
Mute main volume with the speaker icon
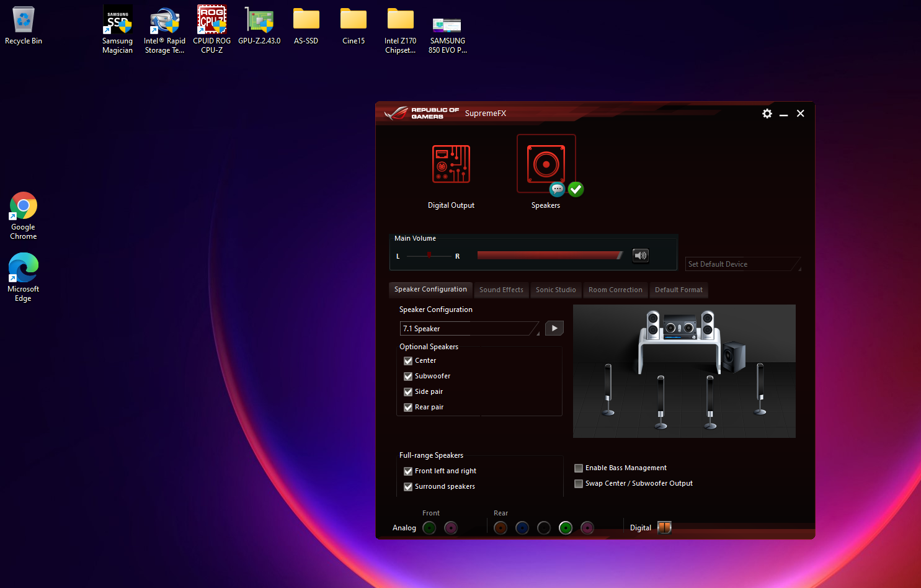[x=641, y=256]
